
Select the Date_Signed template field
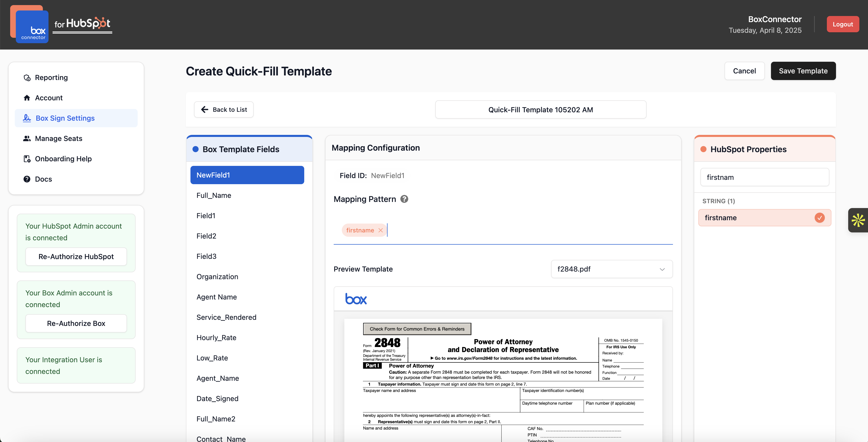click(247, 399)
